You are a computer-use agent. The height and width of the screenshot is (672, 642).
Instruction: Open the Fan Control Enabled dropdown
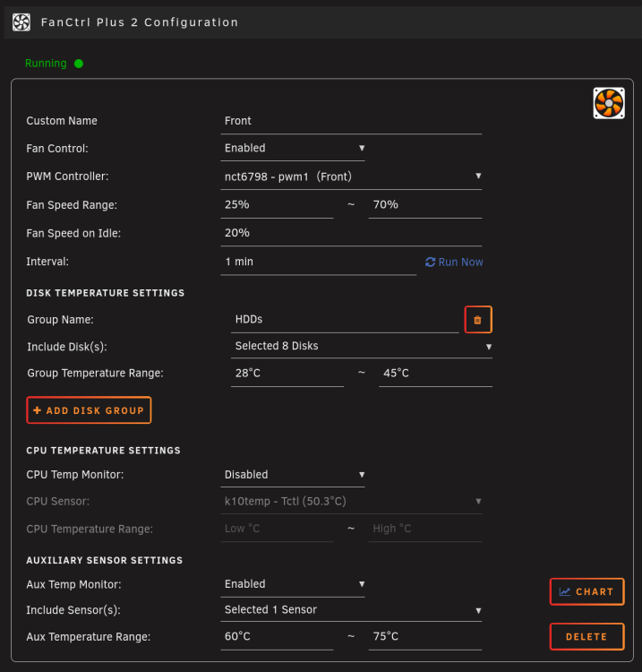[293, 148]
